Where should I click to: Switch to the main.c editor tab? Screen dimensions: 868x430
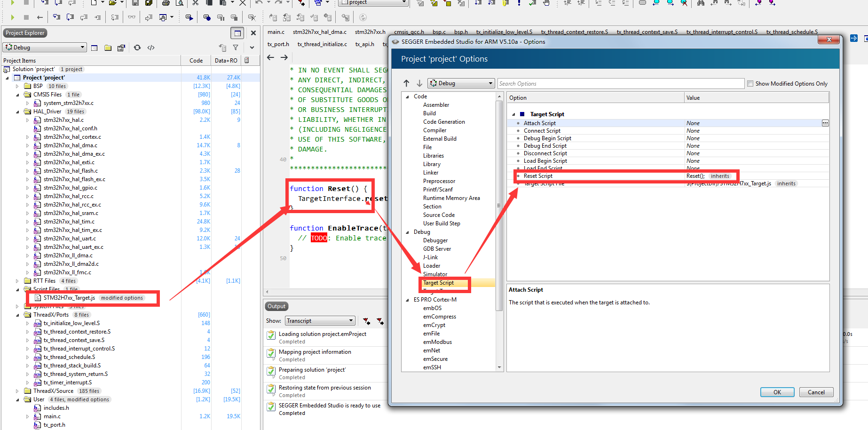276,32
